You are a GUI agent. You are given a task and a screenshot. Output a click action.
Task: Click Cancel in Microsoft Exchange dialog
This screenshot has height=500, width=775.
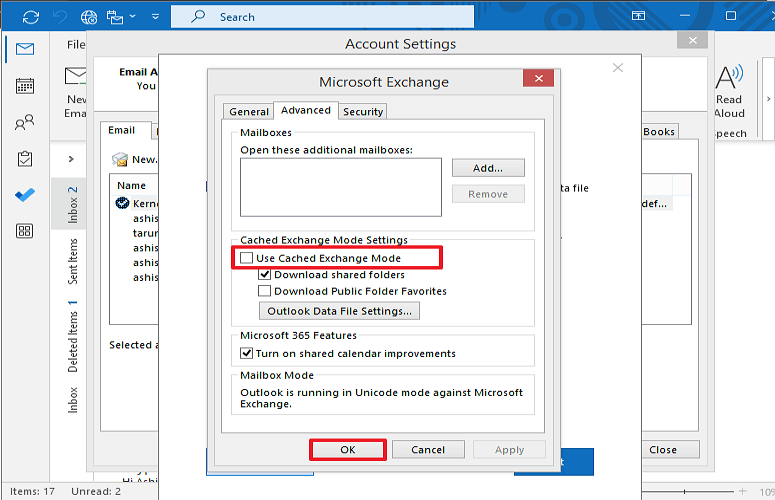coord(428,450)
